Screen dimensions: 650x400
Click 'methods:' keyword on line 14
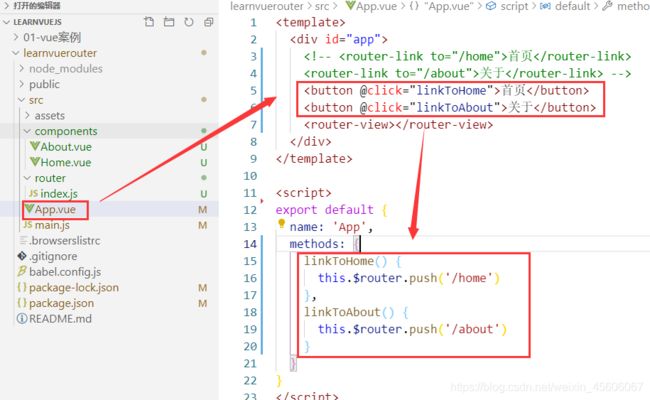[x=317, y=244]
